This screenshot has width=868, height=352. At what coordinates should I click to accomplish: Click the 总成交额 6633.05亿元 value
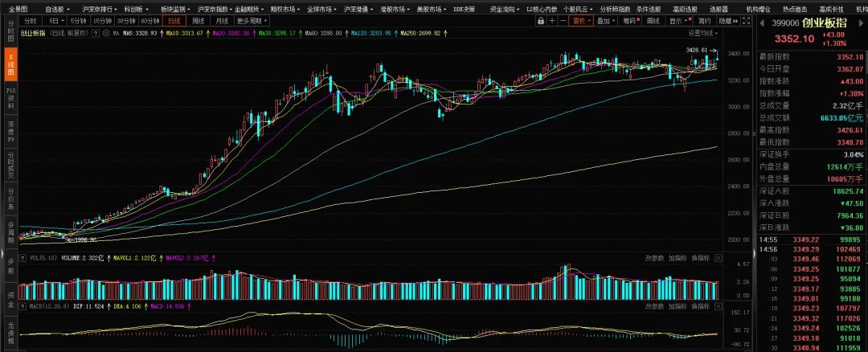click(x=842, y=118)
